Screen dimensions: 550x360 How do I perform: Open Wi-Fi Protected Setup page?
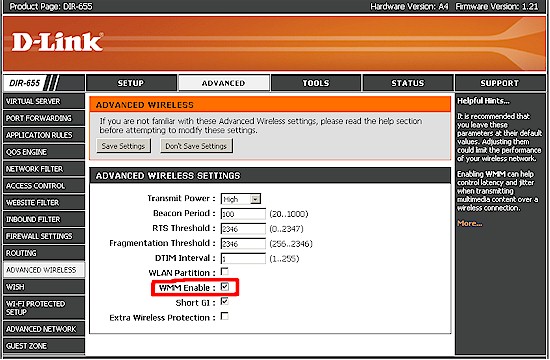coord(44,308)
